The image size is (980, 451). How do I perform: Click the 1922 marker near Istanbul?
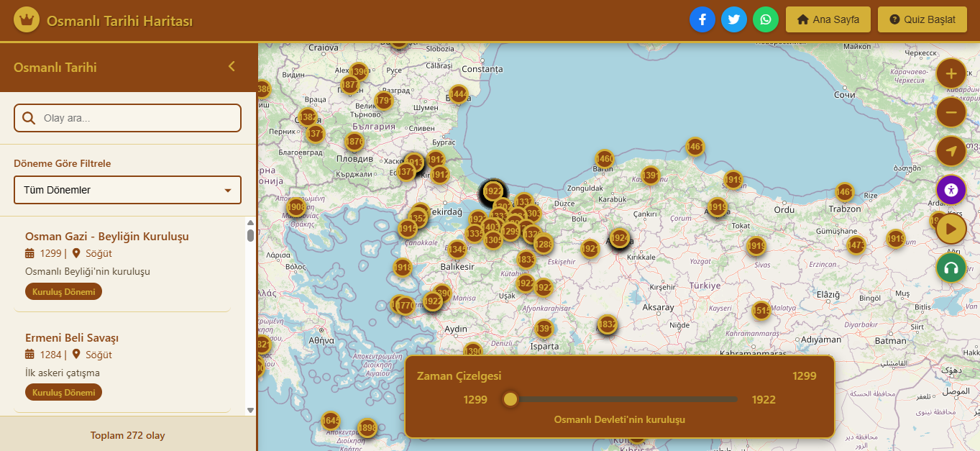(492, 192)
